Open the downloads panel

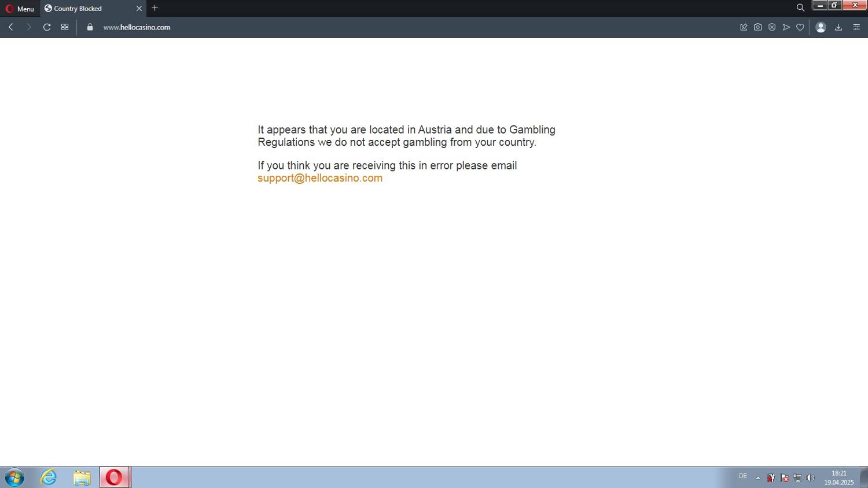click(x=838, y=27)
